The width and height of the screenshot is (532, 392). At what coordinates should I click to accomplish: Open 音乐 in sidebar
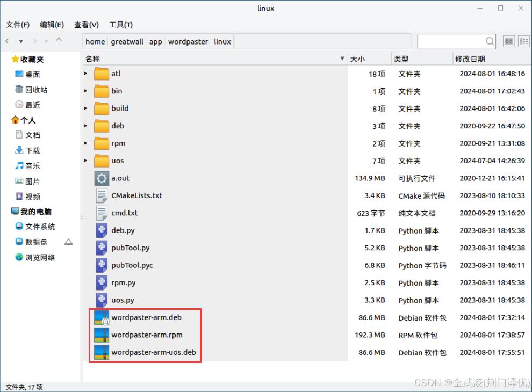tap(28, 166)
